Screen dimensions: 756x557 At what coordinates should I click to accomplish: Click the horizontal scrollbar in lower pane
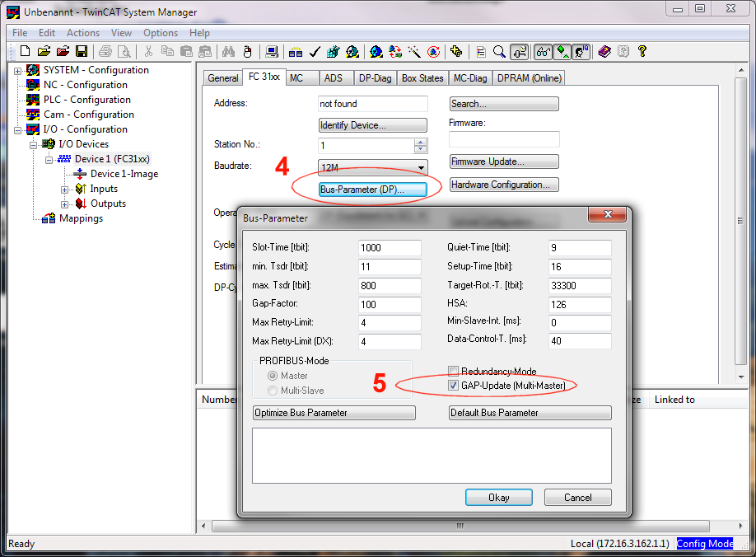coord(460,526)
